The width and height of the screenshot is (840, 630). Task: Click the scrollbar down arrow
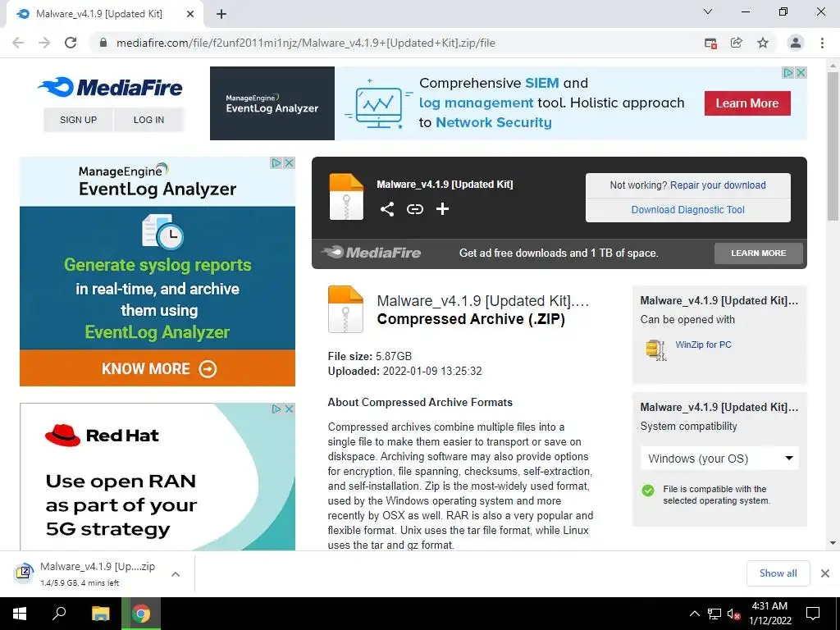(833, 543)
